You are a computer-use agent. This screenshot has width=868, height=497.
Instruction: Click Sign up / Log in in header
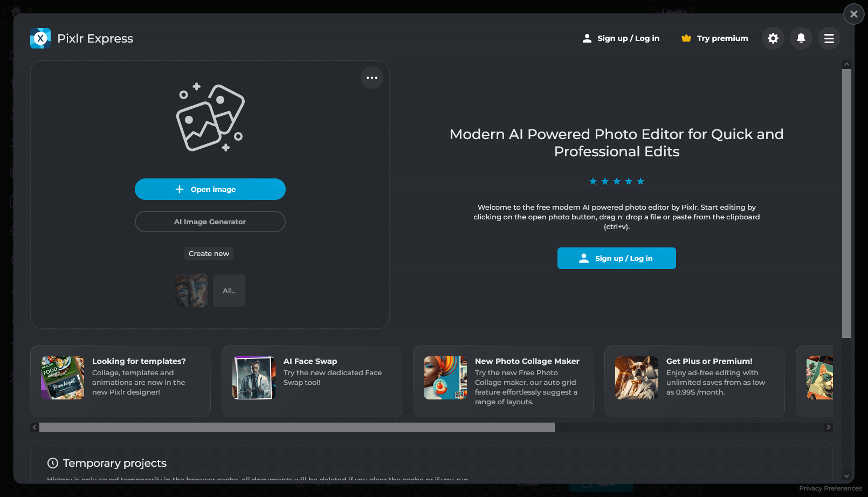pos(621,38)
